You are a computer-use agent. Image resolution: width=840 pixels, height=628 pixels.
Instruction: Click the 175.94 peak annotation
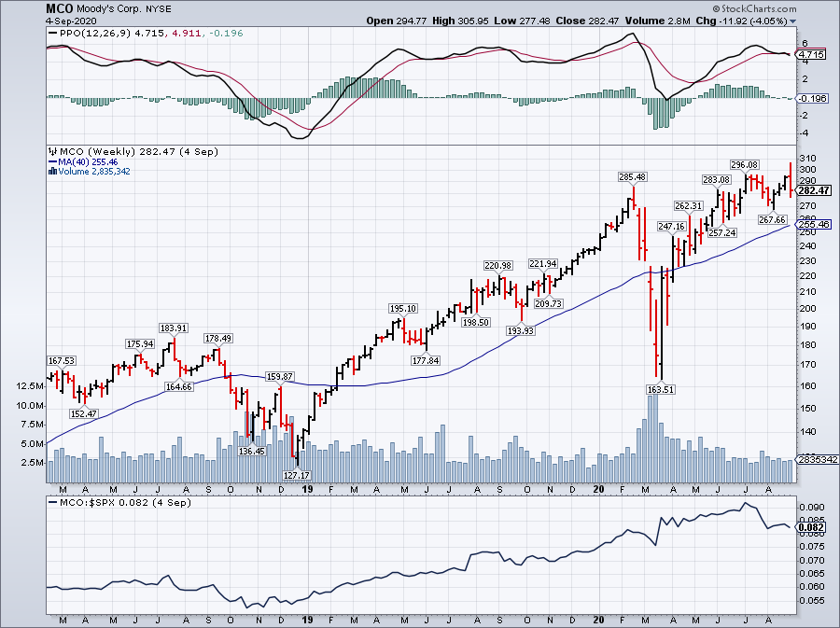pos(140,343)
